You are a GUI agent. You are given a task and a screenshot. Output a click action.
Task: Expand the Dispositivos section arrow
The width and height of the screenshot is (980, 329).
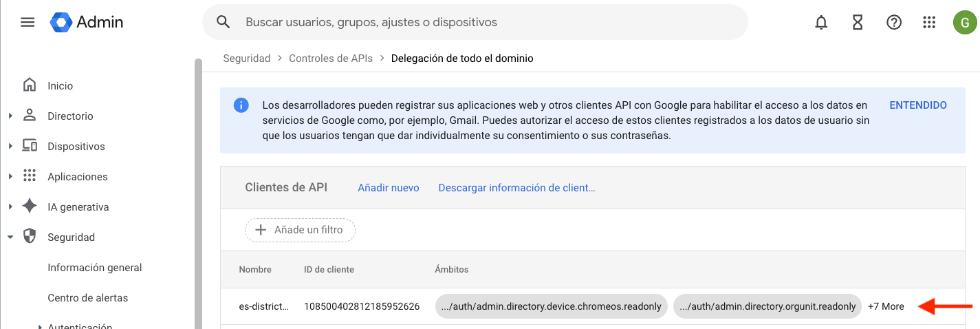pos(10,147)
